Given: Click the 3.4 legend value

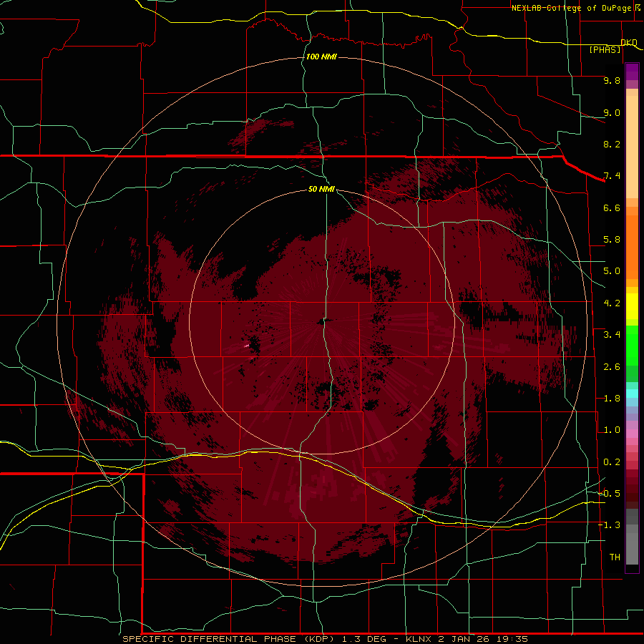Looking at the screenshot, I should [x=612, y=335].
